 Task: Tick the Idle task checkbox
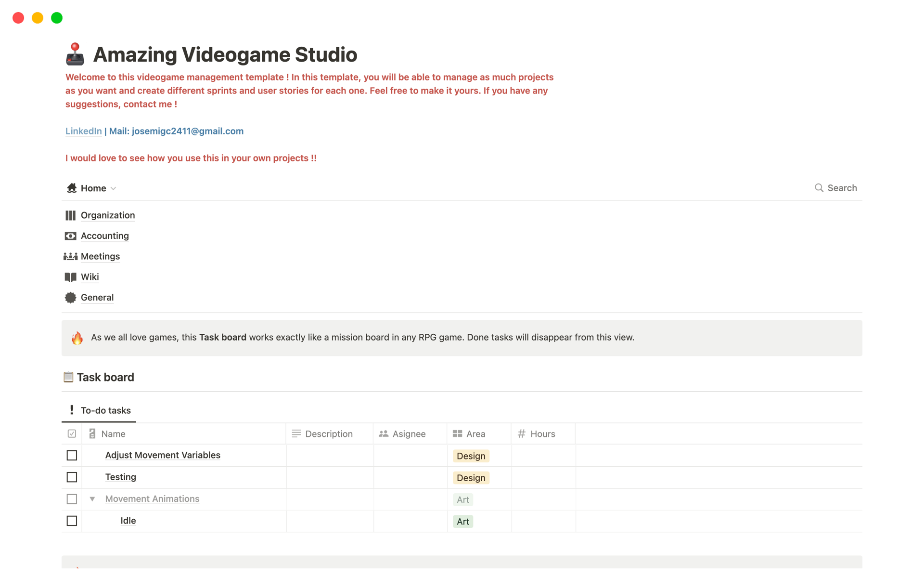[72, 521]
